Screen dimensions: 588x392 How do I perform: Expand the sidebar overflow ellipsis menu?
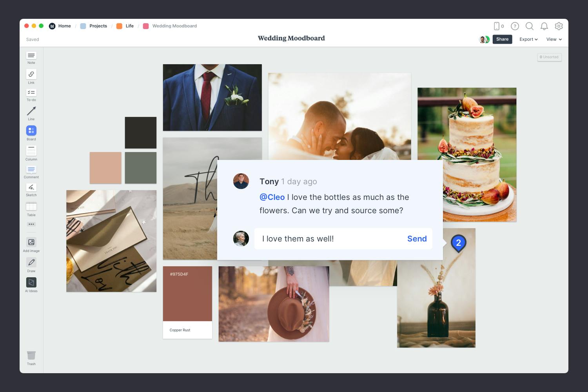[31, 224]
